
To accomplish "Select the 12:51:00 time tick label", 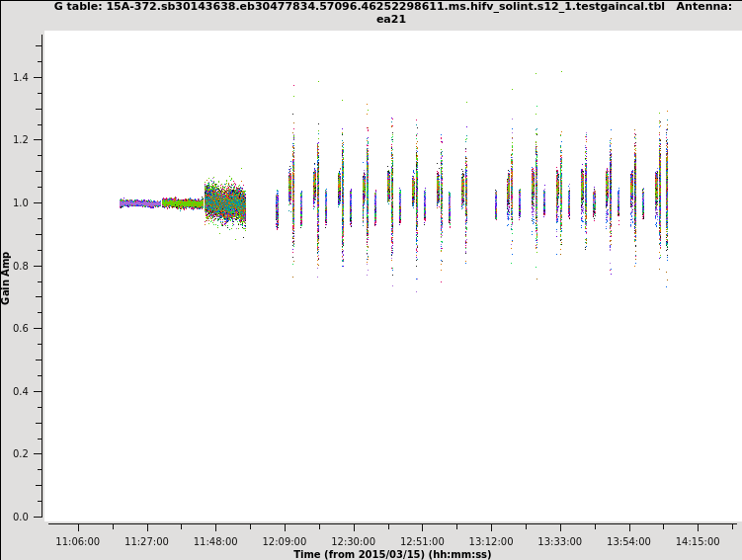I will [x=422, y=541].
